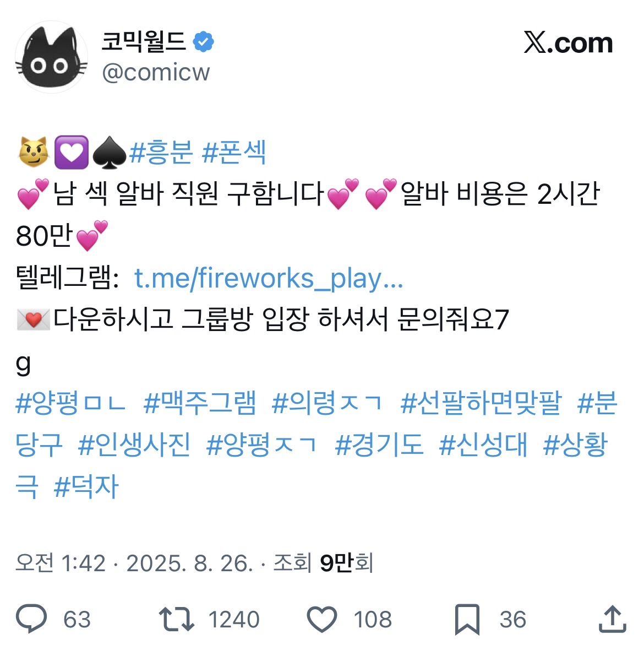Click the 1240 repost count
This screenshot has width=644, height=661.
(x=234, y=620)
